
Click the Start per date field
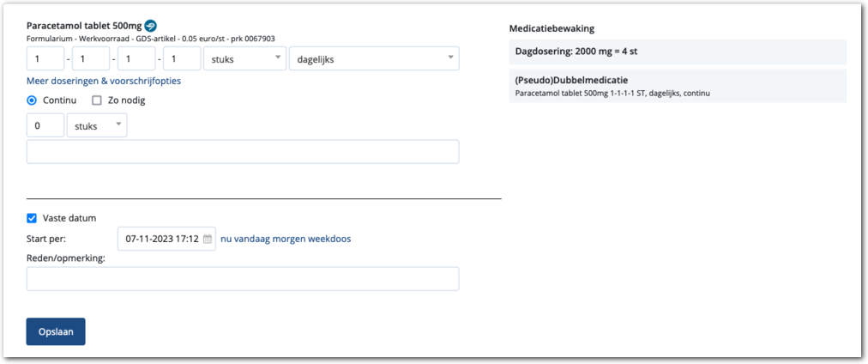coord(161,239)
